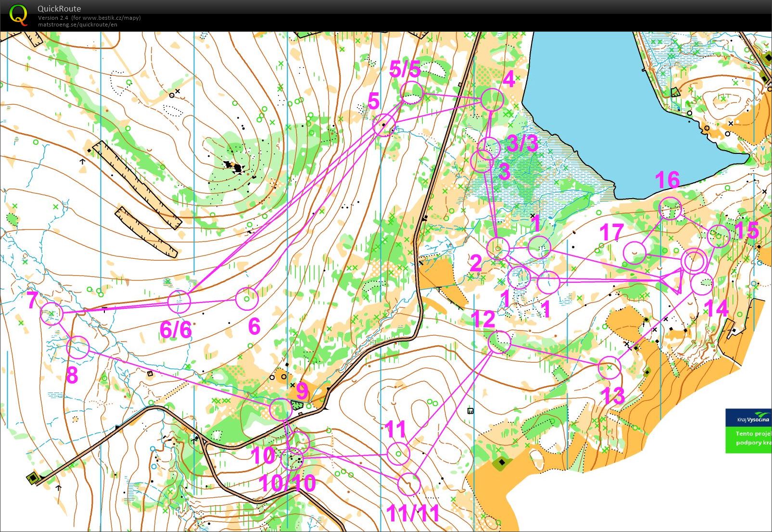Screen dimensions: 772x532
Task: Open the matstroeng.se/quickroute/en link
Action: coord(77,25)
